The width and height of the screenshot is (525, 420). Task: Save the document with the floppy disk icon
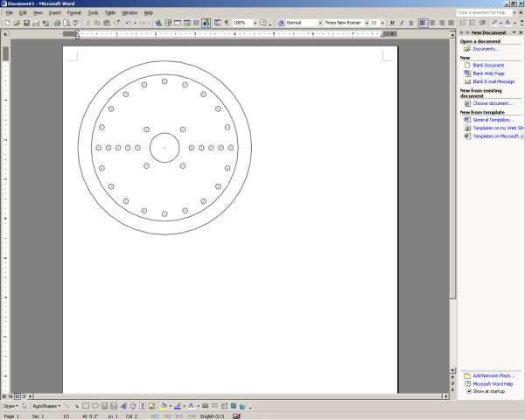pyautogui.click(x=26, y=23)
